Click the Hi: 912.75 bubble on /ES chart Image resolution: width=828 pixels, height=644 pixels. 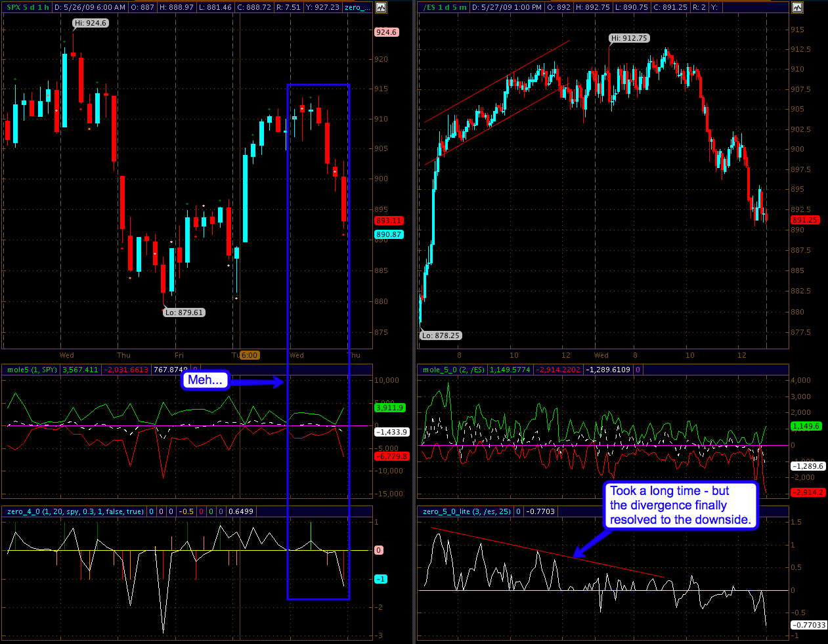coord(629,38)
